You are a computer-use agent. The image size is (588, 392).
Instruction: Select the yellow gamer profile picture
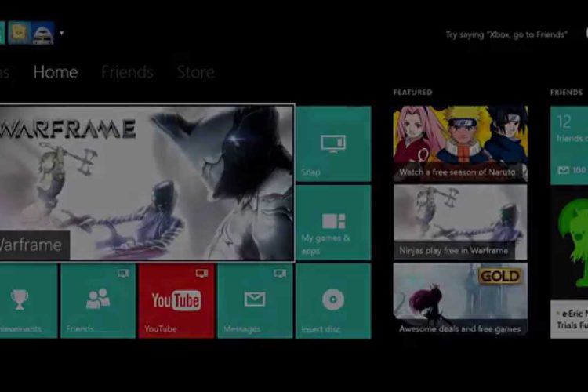(19, 33)
